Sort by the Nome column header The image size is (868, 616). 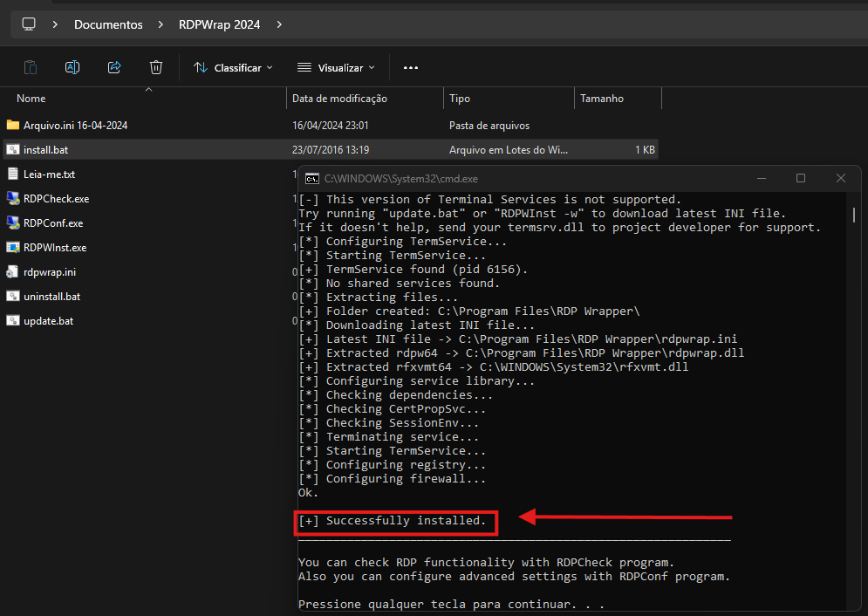click(31, 99)
